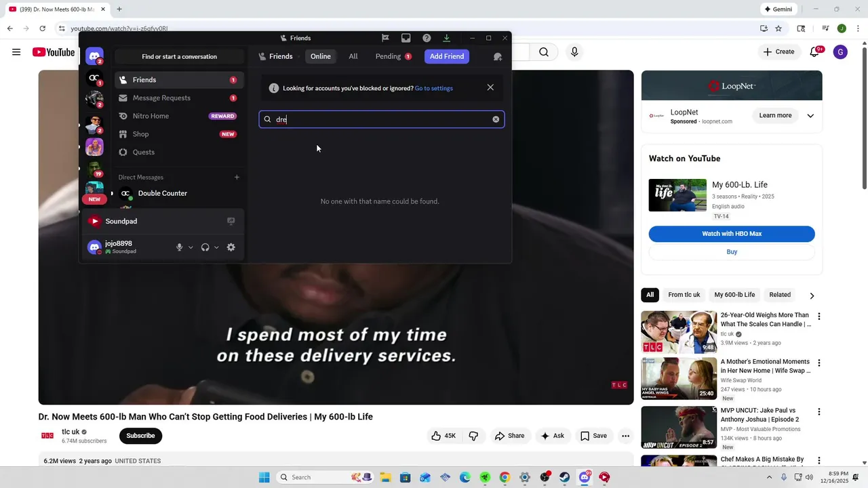The image size is (868, 488).
Task: Open Pending friend requests tab
Action: (x=393, y=56)
